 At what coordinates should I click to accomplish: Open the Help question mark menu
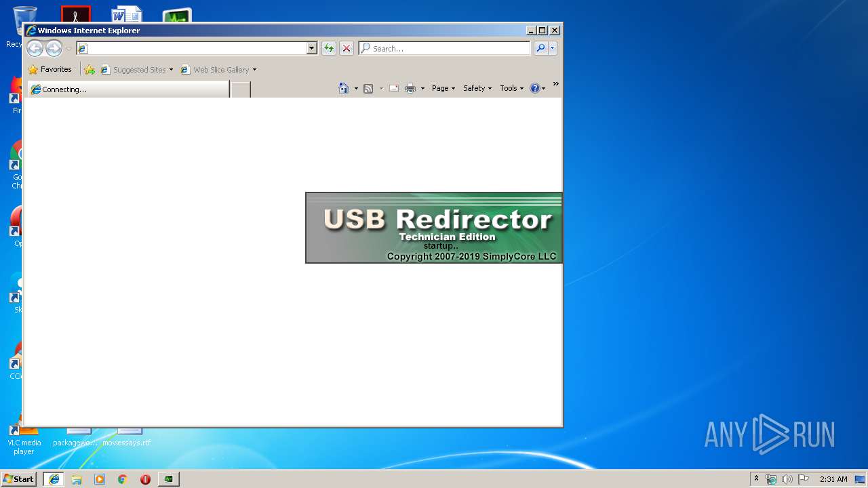pos(537,88)
